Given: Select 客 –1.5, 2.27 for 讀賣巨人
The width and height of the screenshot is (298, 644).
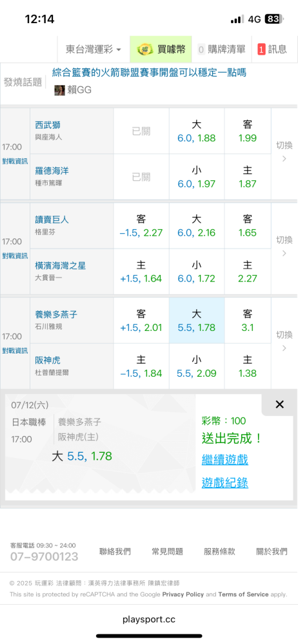Looking at the screenshot, I should point(141,225).
